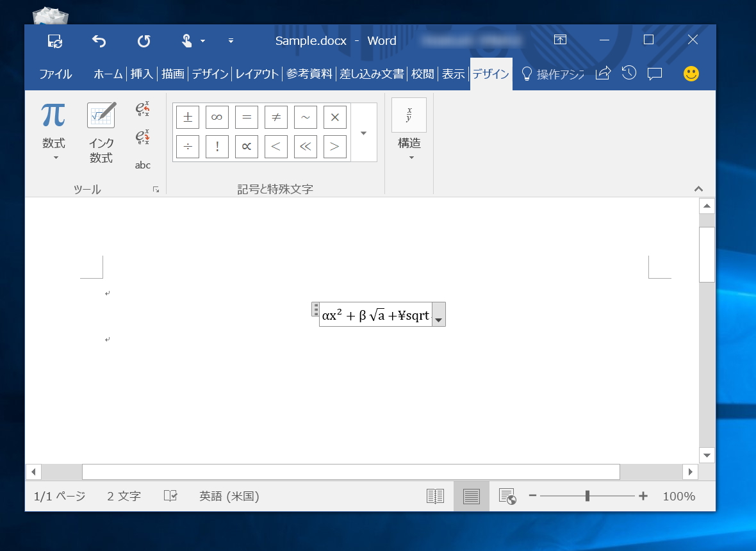Collapse the ribbon with the chevron
The height and width of the screenshot is (551, 756).
698,188
